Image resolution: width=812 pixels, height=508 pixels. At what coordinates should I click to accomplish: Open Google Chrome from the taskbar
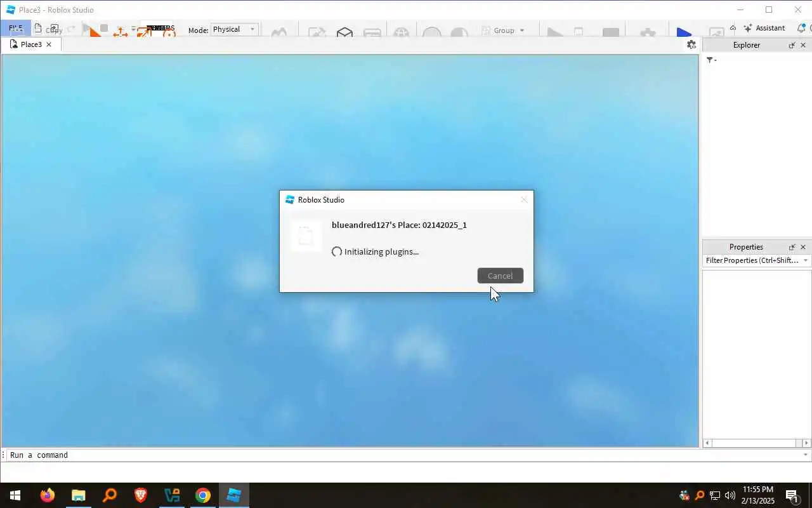point(203,495)
